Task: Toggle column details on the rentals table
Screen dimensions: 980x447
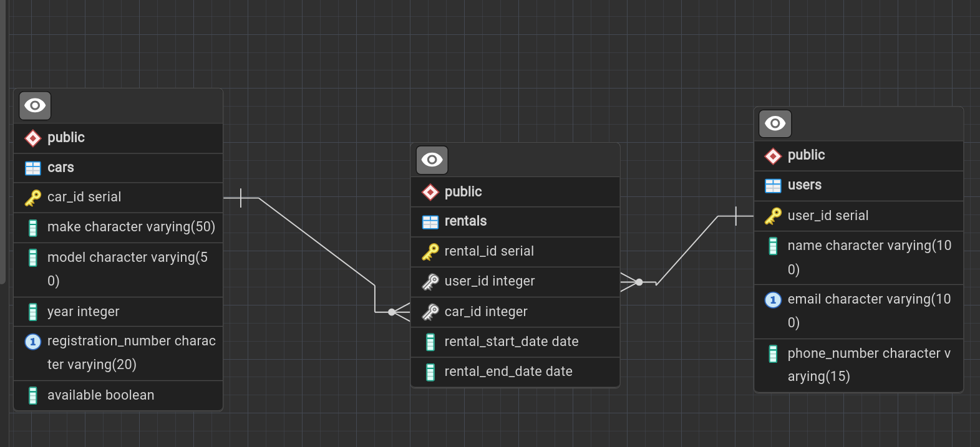Action: (x=432, y=160)
